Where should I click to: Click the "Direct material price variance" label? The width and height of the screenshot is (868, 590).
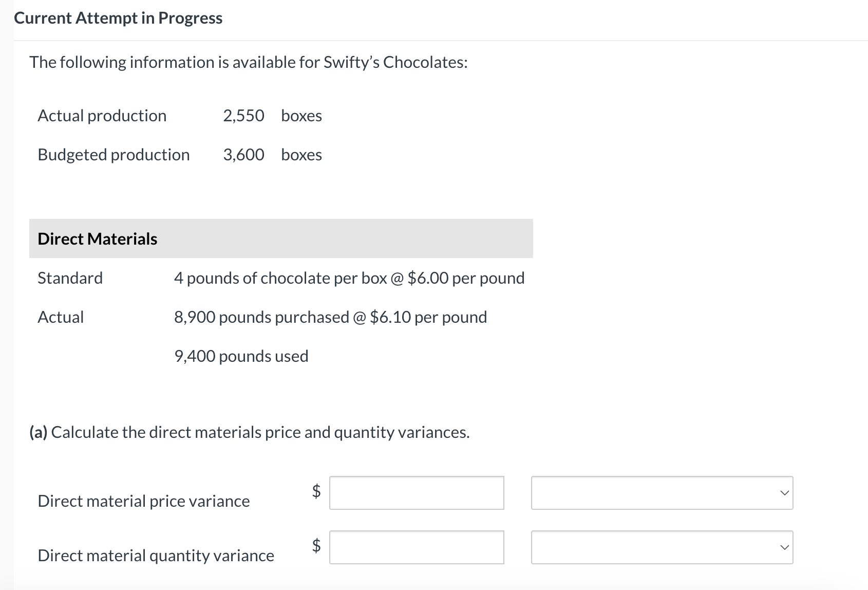tap(144, 501)
